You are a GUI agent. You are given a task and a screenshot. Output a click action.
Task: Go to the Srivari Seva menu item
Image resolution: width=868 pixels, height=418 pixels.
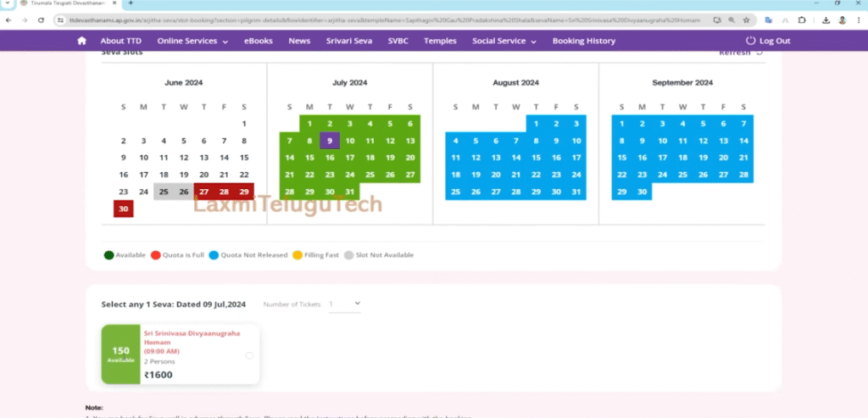click(348, 41)
